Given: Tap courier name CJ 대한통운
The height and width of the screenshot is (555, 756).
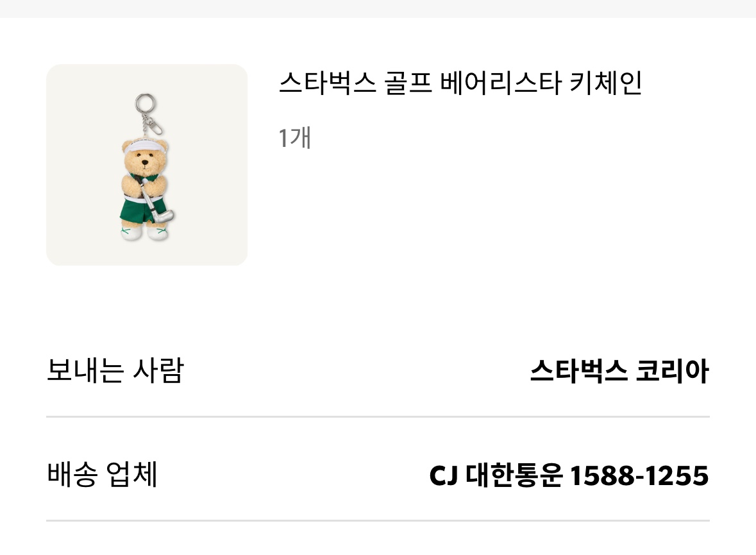Looking at the screenshot, I should 496,475.
